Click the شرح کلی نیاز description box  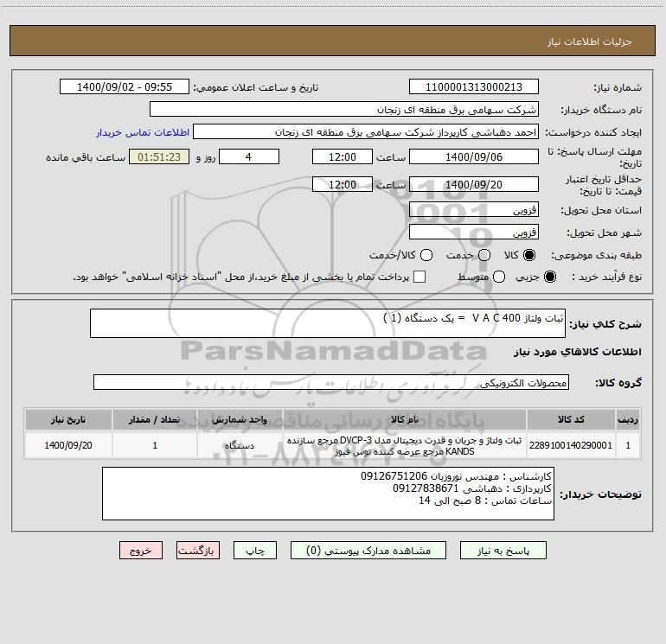(x=328, y=323)
